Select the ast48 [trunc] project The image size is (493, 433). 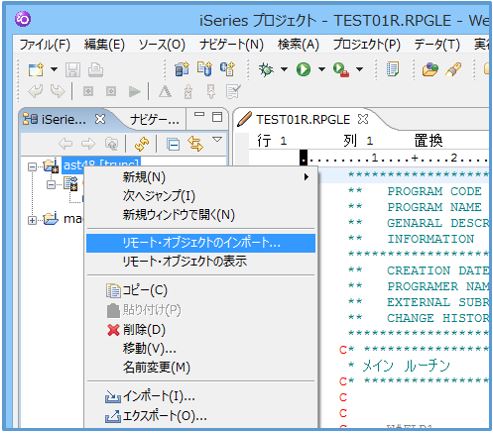tap(101, 164)
